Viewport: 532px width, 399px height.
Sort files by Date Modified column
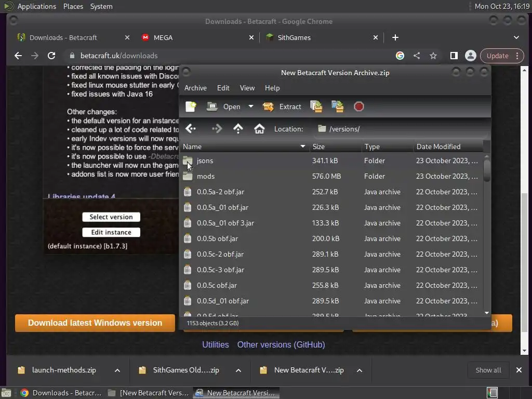click(x=448, y=147)
